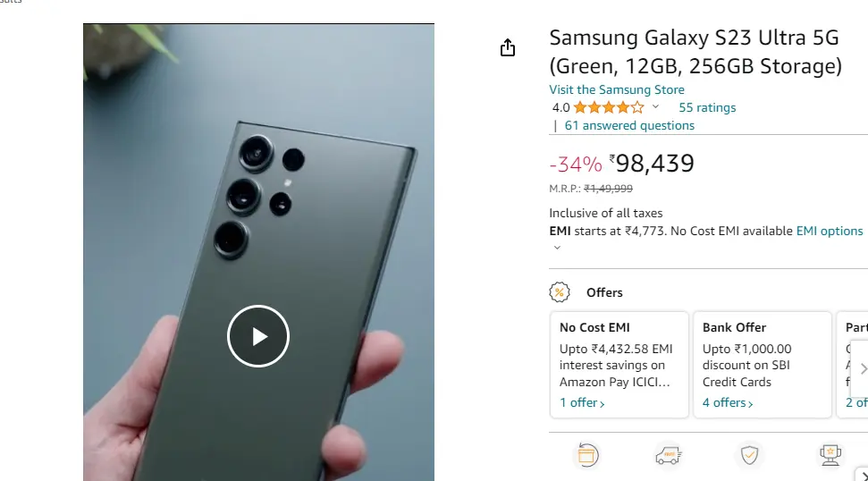Click the EMI options link
The image size is (868, 481).
[x=830, y=231]
